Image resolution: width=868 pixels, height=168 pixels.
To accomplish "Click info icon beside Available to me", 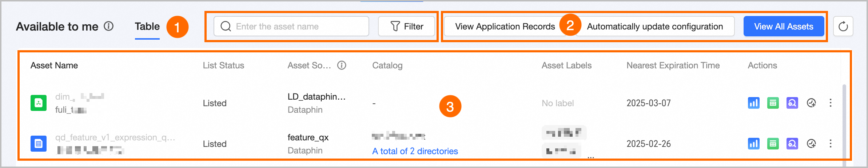I will pyautogui.click(x=108, y=26).
